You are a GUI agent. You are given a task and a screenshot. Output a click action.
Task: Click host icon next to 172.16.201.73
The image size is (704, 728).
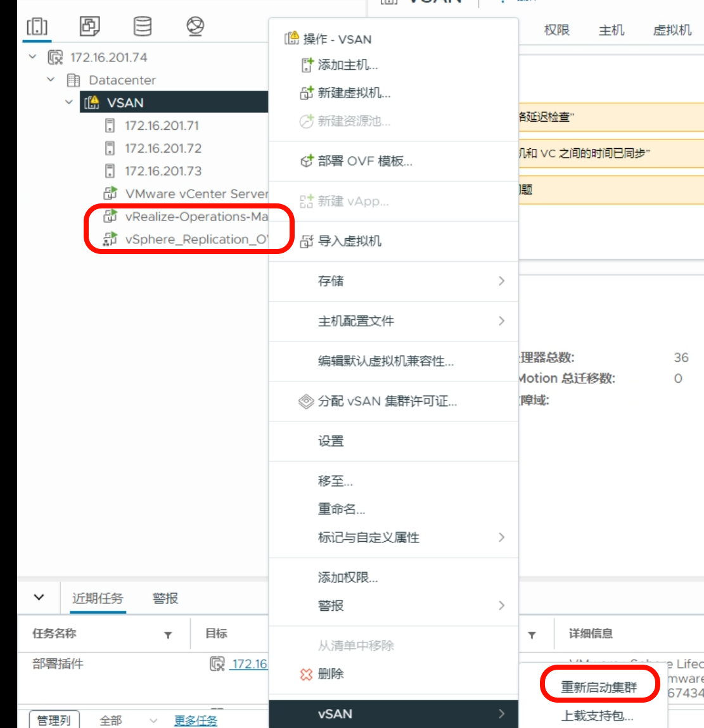tap(110, 171)
